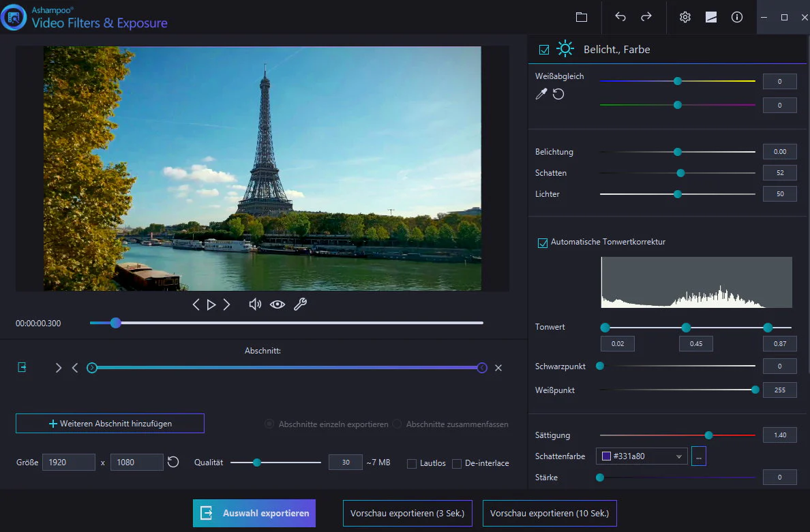Image resolution: width=810 pixels, height=532 pixels.
Task: Enable De-interlace option
Action: pyautogui.click(x=457, y=463)
